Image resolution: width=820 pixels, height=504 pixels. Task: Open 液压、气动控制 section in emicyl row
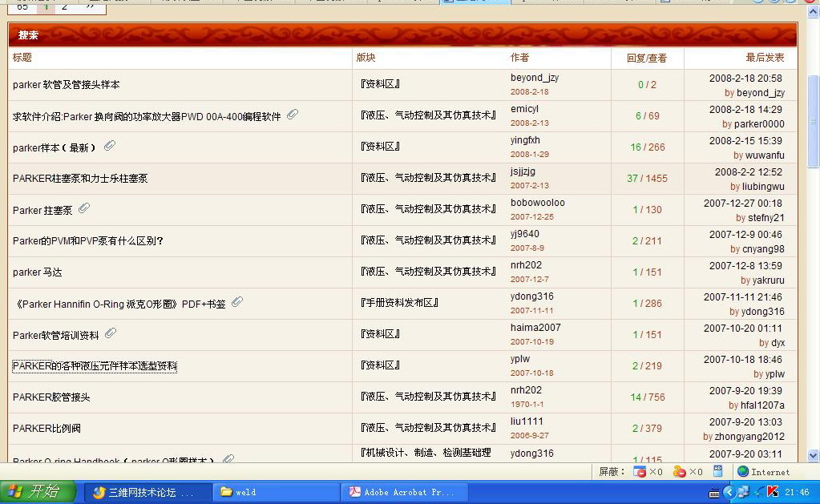tap(428, 115)
